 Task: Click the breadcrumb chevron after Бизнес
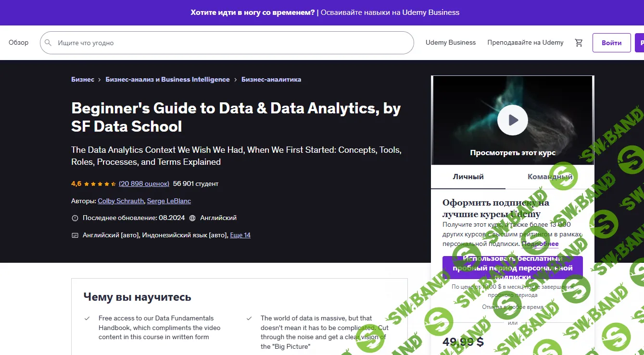tap(100, 80)
